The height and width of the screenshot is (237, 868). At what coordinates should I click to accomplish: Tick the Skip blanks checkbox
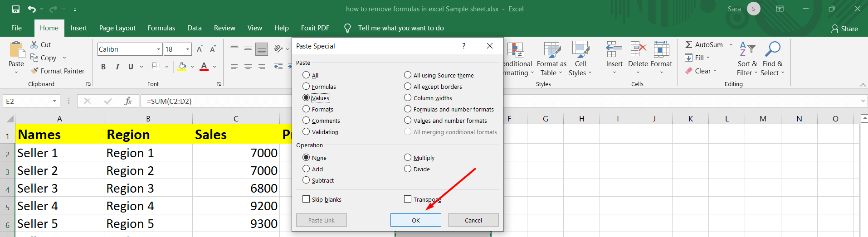306,199
